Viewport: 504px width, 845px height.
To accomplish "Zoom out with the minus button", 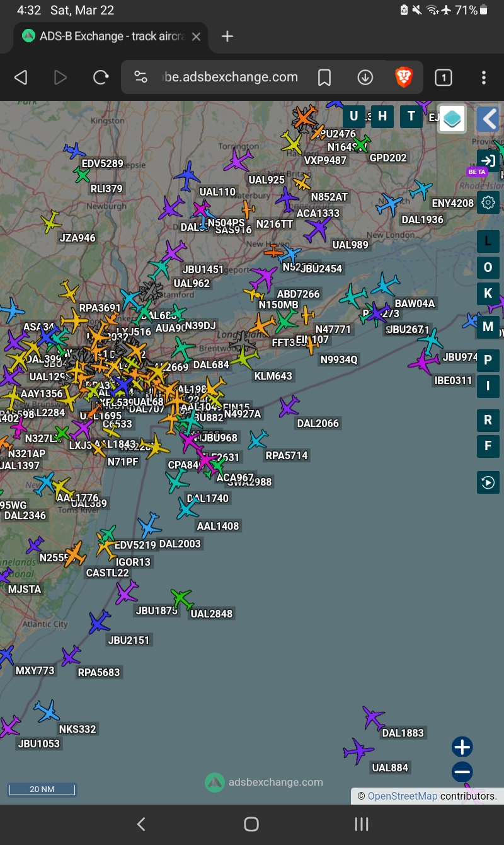I will pyautogui.click(x=462, y=772).
